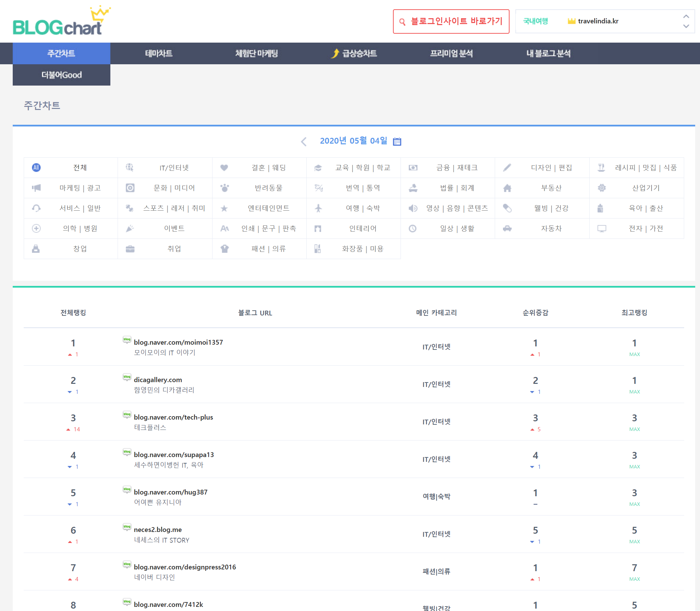
Task: Click the house icon for real estate
Action: (x=507, y=188)
